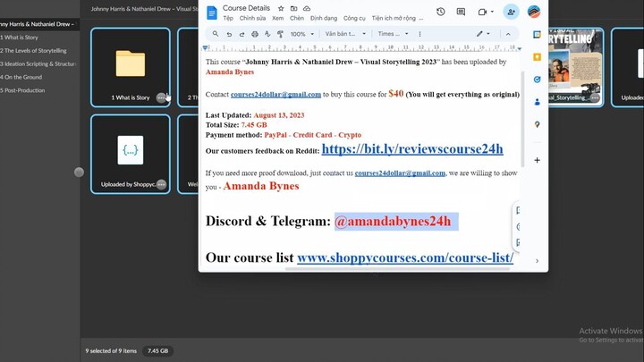Select the paint format roller icon

point(280,34)
